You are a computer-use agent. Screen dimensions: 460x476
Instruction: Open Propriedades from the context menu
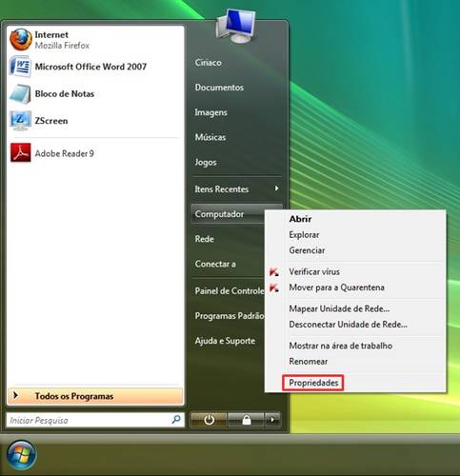tap(313, 383)
